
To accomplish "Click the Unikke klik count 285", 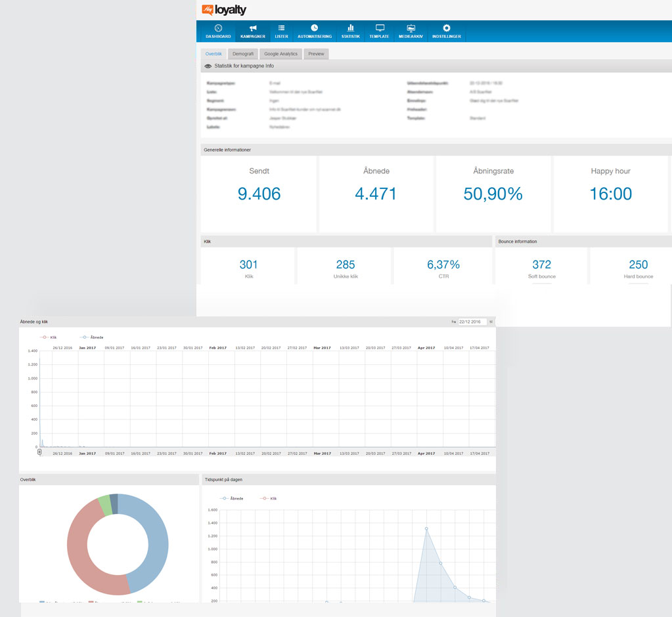I will click(346, 265).
